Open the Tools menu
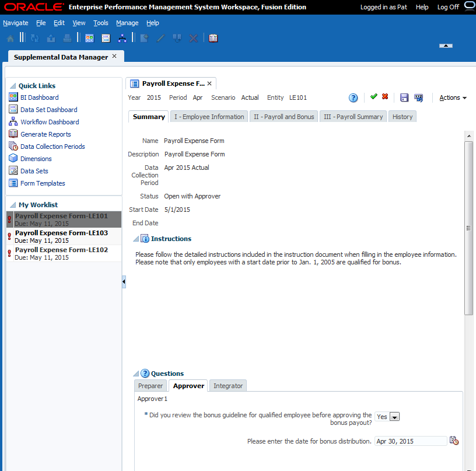This screenshot has width=476, height=471. (x=101, y=23)
